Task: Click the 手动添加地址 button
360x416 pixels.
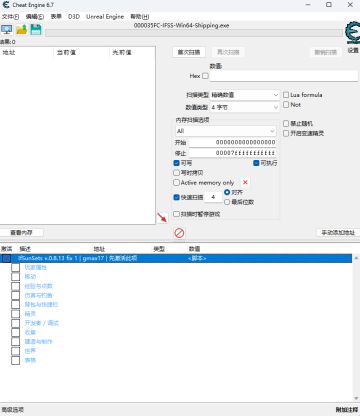Action: click(338, 232)
